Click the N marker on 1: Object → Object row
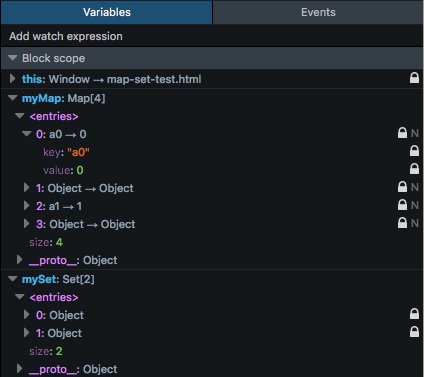This screenshot has width=424, height=377. click(x=415, y=187)
